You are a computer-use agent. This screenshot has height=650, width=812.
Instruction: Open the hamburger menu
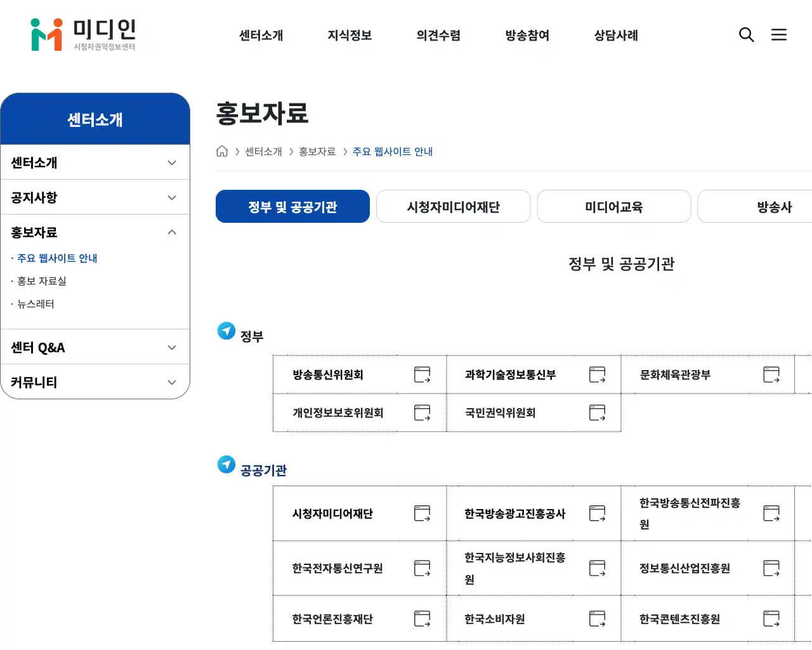tap(779, 35)
